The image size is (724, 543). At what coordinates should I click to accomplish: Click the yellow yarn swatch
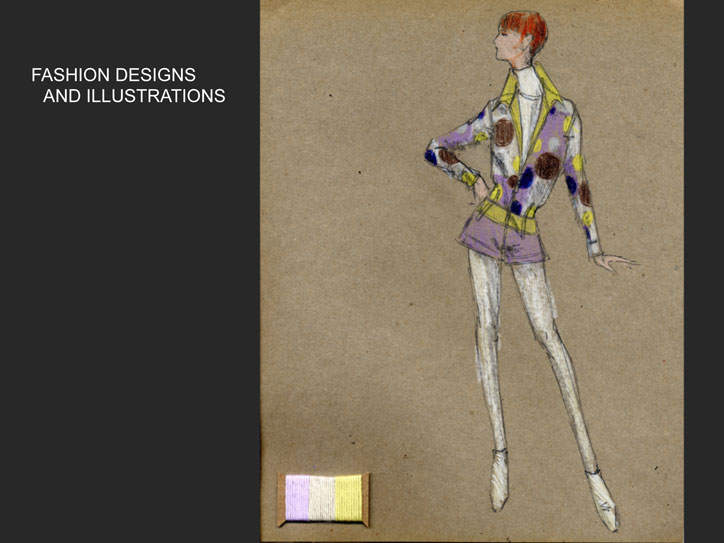coord(348,498)
